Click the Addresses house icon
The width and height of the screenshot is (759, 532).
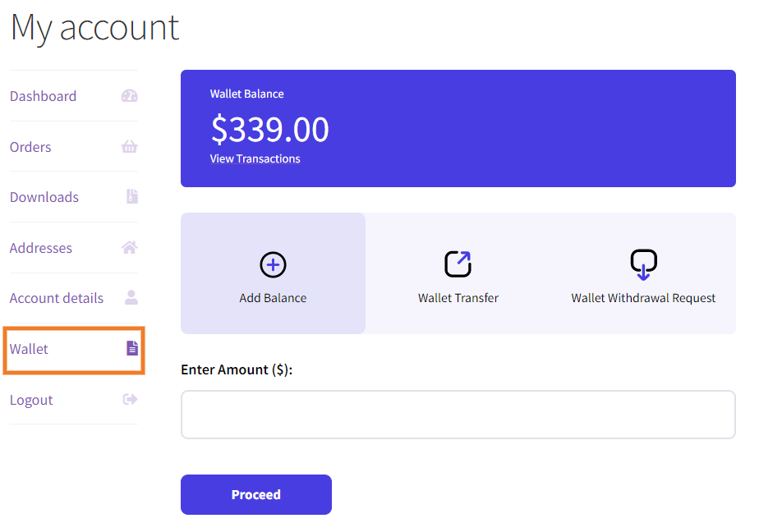[130, 247]
